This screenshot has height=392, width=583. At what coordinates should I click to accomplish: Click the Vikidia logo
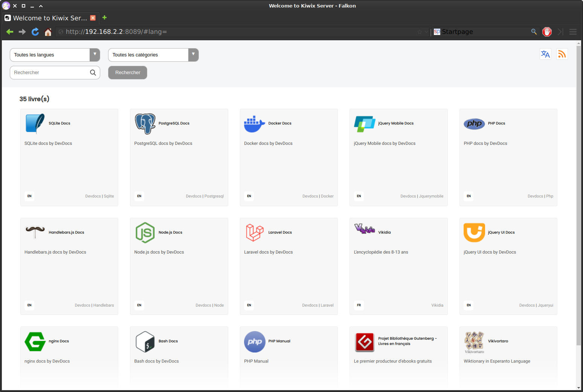pyautogui.click(x=365, y=228)
